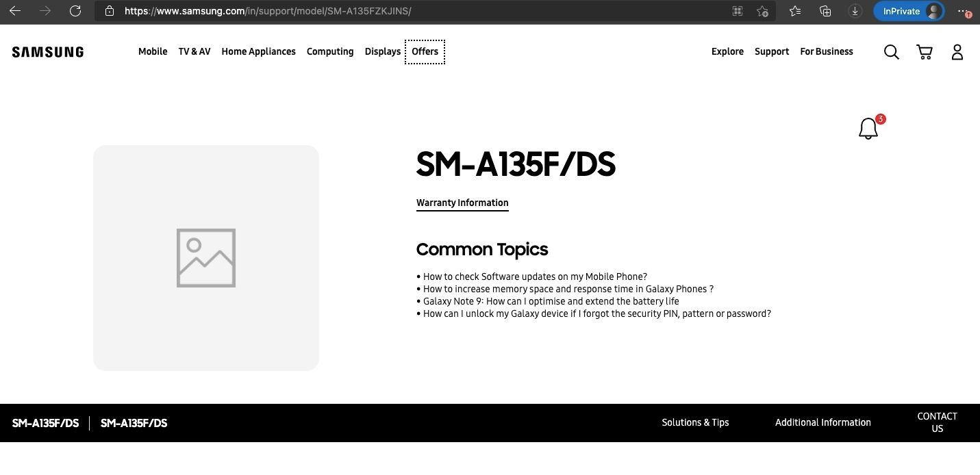Show browser downloads
980x475 pixels.
coord(855,11)
